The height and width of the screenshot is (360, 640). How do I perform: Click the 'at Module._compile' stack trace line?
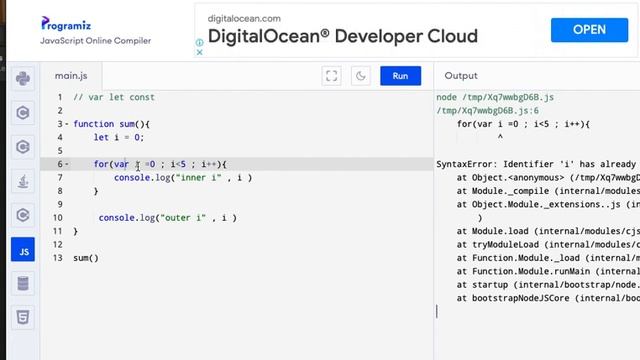[548, 191]
